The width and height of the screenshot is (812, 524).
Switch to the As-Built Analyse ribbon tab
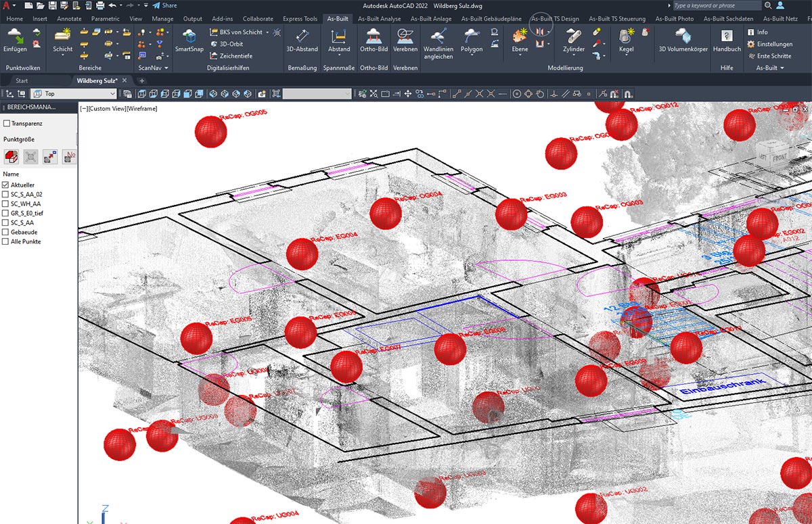(x=379, y=19)
